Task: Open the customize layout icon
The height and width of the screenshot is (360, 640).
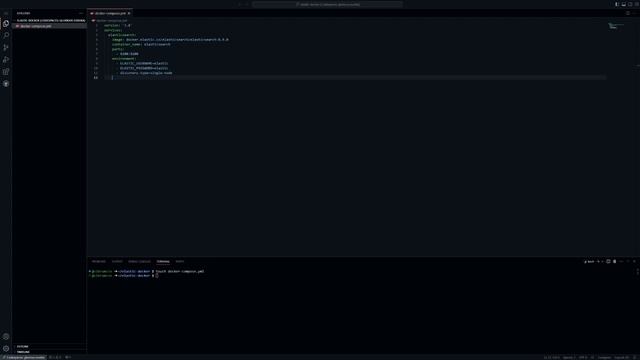Action: click(636, 4)
